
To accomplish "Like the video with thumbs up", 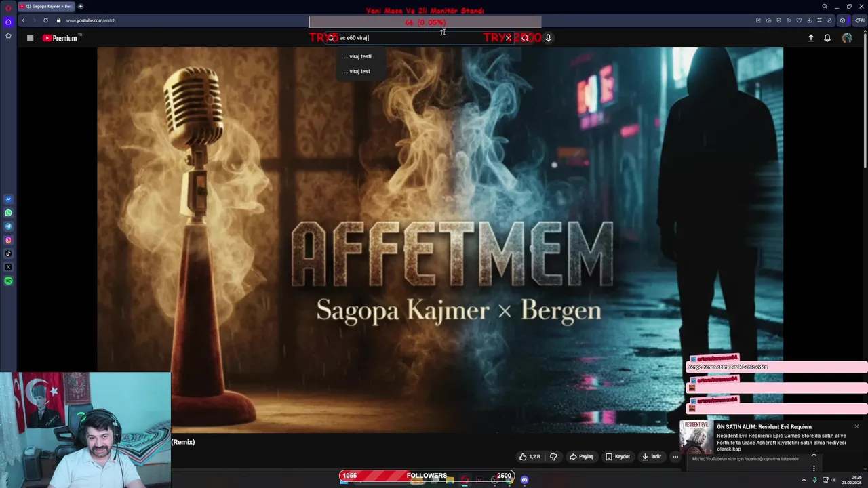I will (x=530, y=457).
